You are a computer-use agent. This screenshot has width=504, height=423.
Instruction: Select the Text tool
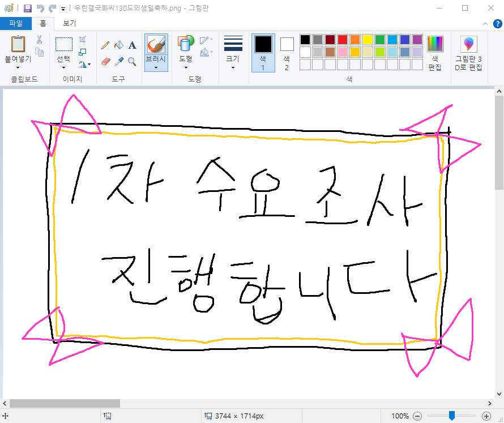pos(132,45)
